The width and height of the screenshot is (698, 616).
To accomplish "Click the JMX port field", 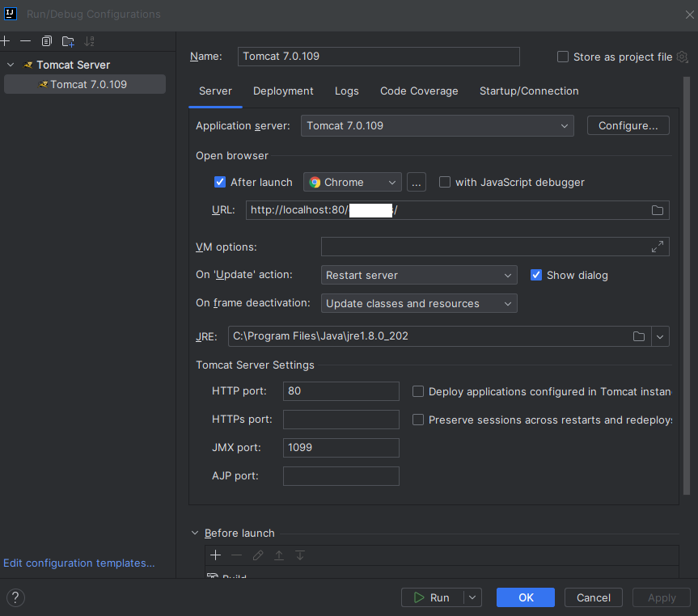I will tap(341, 448).
